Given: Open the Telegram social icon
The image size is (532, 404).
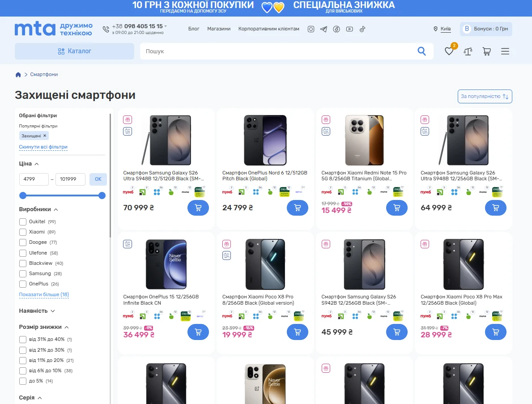Looking at the screenshot, I should click(x=323, y=29).
